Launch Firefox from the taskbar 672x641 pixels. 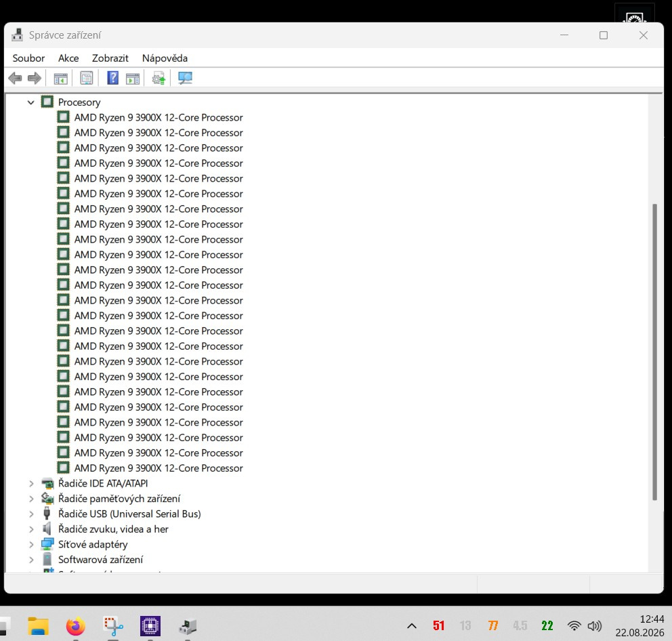pos(75,626)
